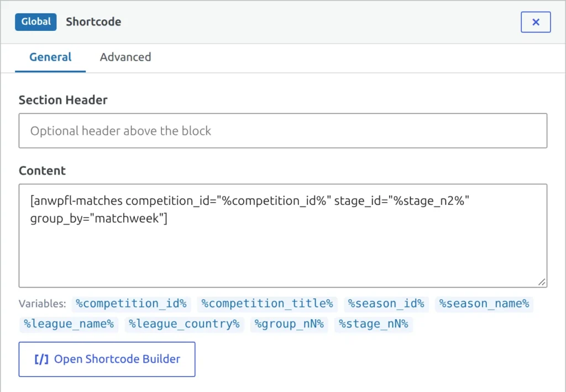Insert the %season_name% variable
Image resolution: width=566 pixels, height=392 pixels.
[x=484, y=304]
